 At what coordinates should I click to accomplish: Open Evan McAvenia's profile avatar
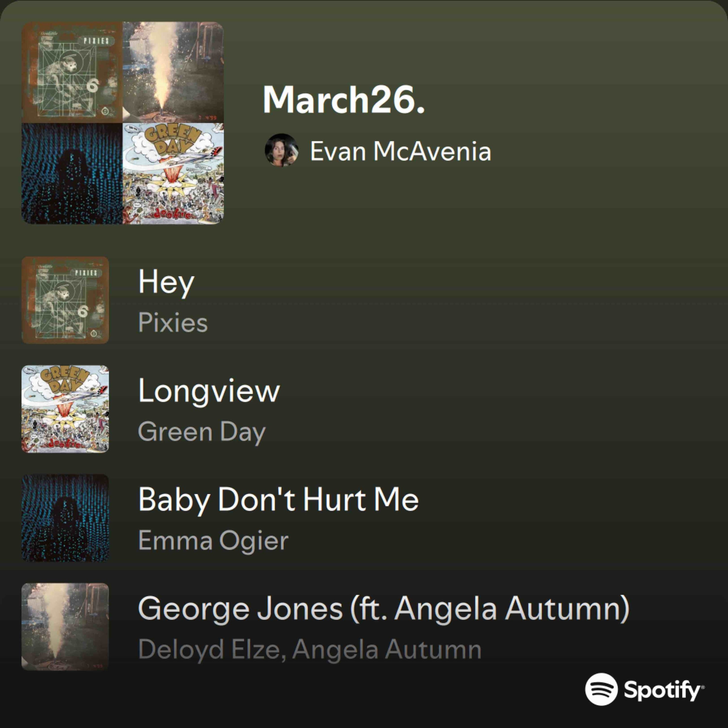(x=281, y=150)
